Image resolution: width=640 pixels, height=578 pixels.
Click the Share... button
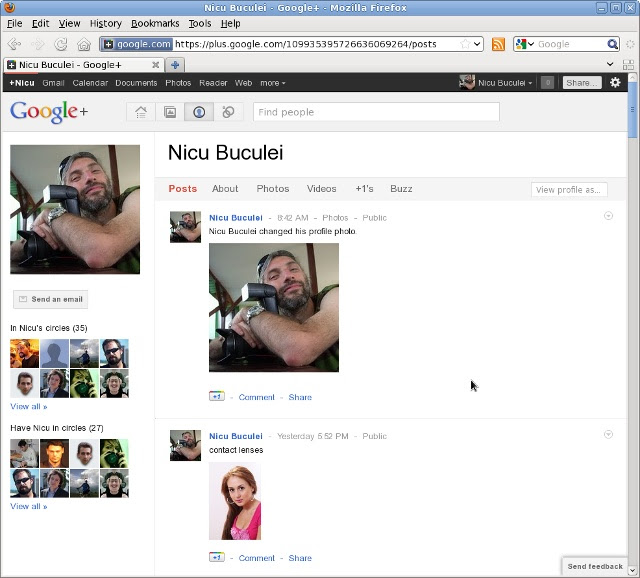(x=582, y=83)
